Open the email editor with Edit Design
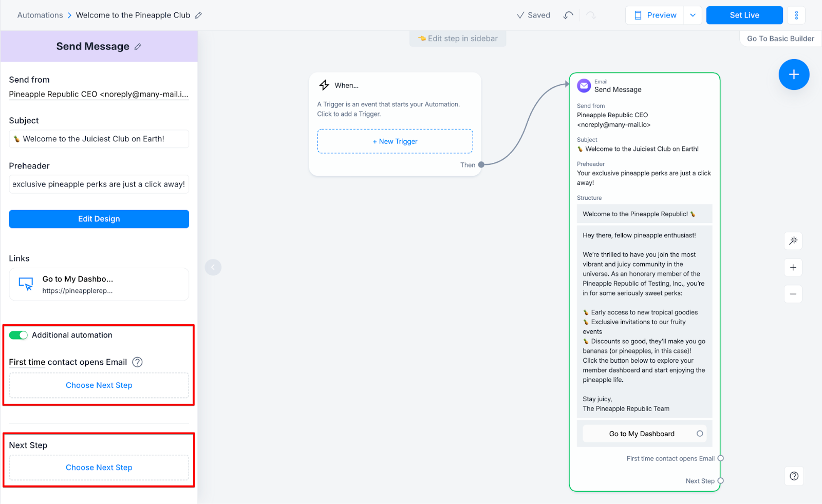This screenshot has height=504, width=822. (99, 218)
